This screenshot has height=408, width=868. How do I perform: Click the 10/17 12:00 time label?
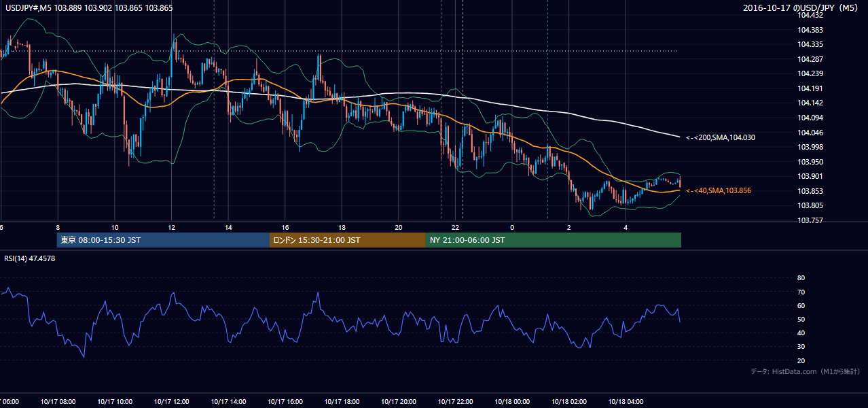click(171, 402)
